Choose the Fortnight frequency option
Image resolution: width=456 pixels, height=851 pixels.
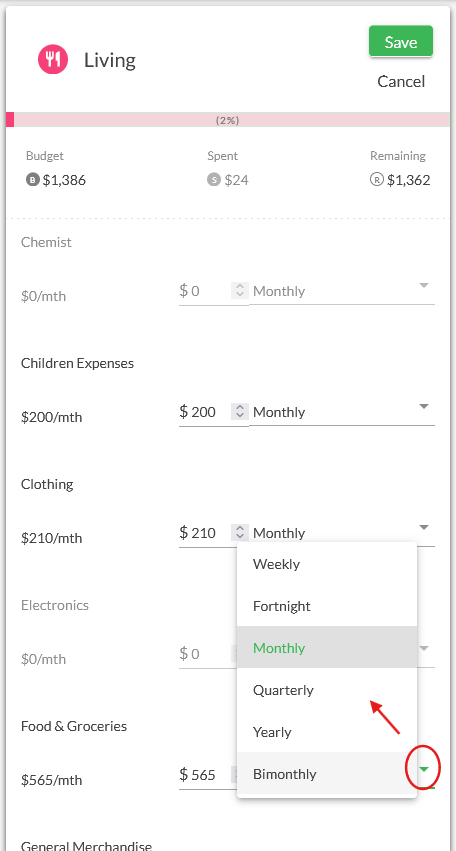point(327,606)
